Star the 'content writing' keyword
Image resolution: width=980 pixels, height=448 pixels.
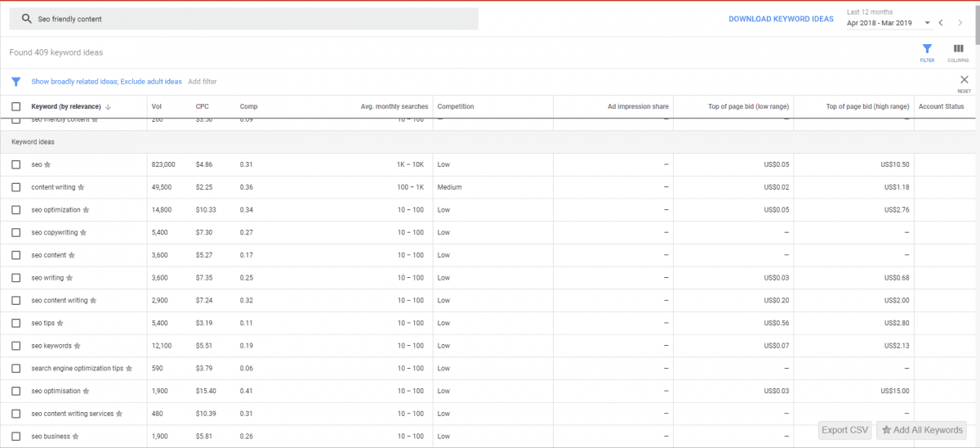[81, 187]
